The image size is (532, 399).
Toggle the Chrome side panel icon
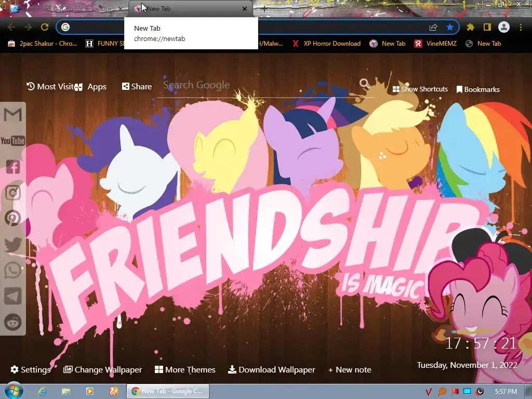[487, 27]
